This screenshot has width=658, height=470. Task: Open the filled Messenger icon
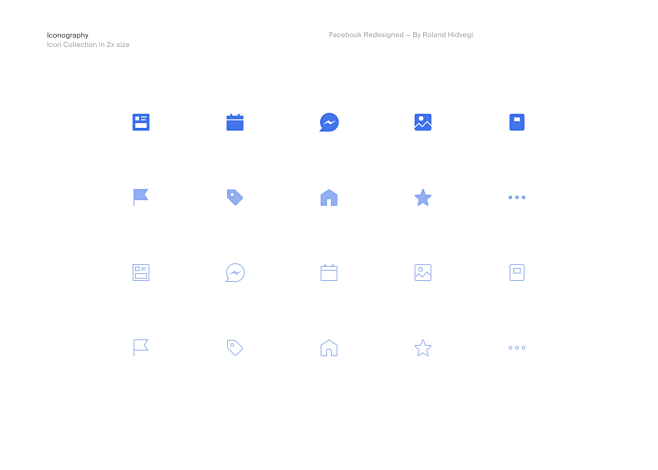point(329,122)
